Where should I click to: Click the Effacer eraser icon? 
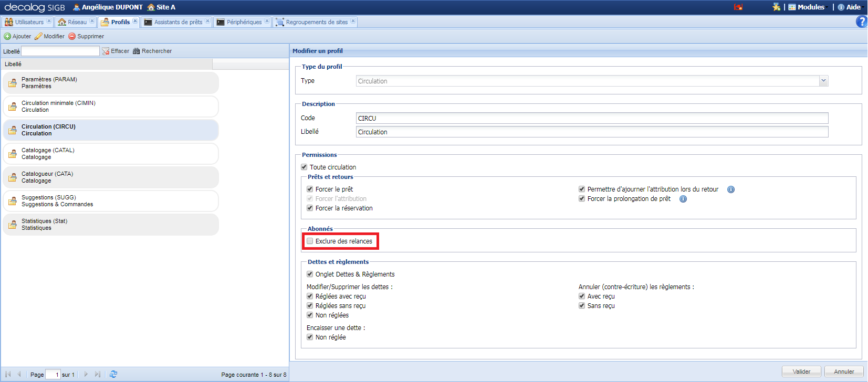(106, 51)
